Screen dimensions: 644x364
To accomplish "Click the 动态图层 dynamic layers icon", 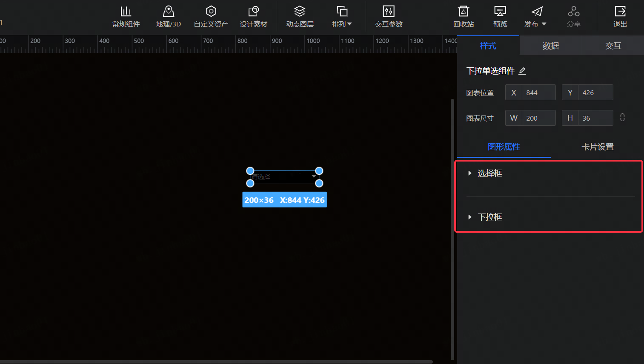I will (x=299, y=16).
